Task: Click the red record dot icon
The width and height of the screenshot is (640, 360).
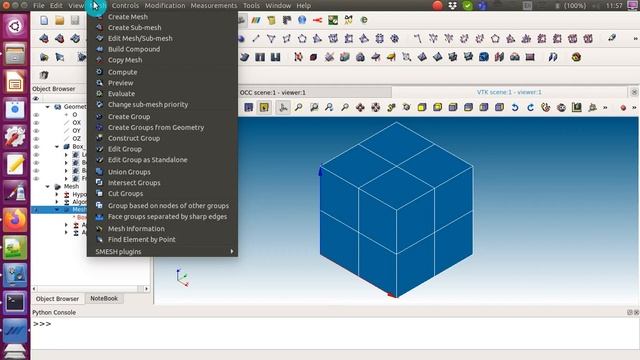Action: pyautogui.click(x=623, y=108)
